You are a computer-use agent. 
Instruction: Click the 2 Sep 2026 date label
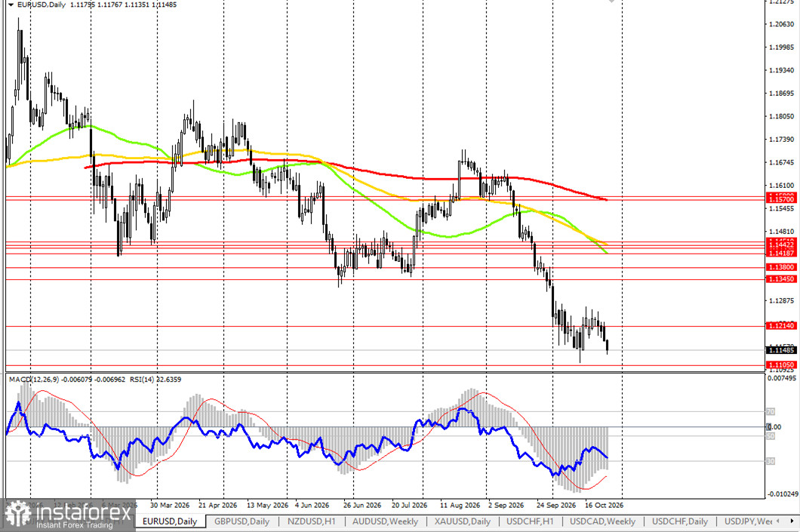pyautogui.click(x=506, y=505)
